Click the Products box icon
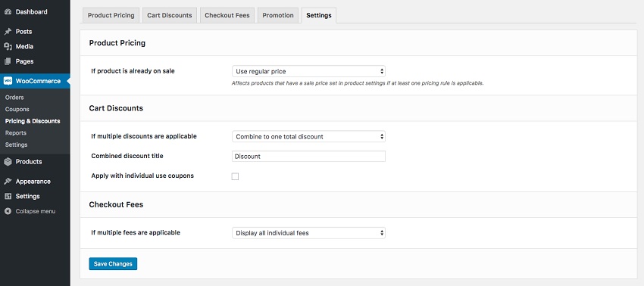The image size is (644, 286). click(8, 162)
